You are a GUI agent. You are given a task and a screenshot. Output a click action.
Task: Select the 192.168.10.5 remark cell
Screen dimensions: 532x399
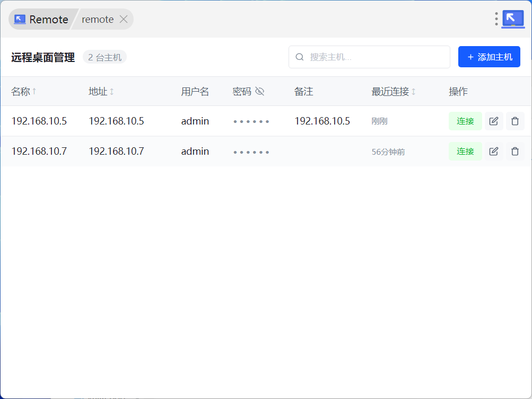(322, 121)
